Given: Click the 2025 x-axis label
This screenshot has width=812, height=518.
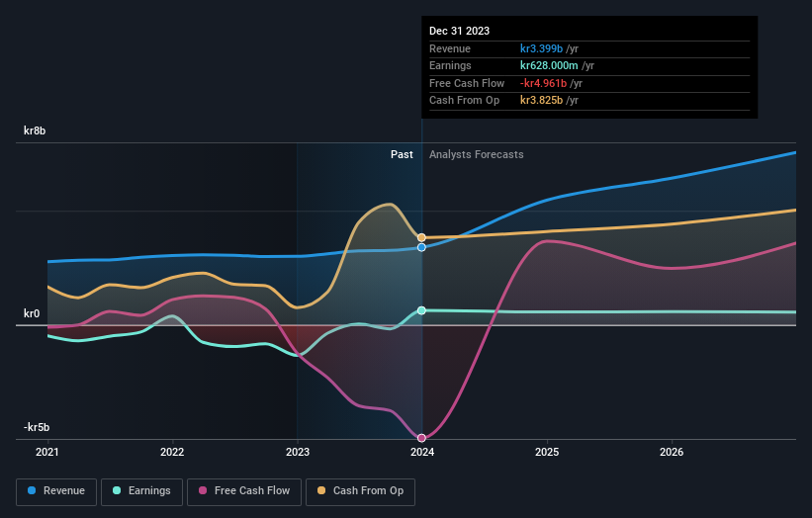Looking at the screenshot, I should click(547, 452).
